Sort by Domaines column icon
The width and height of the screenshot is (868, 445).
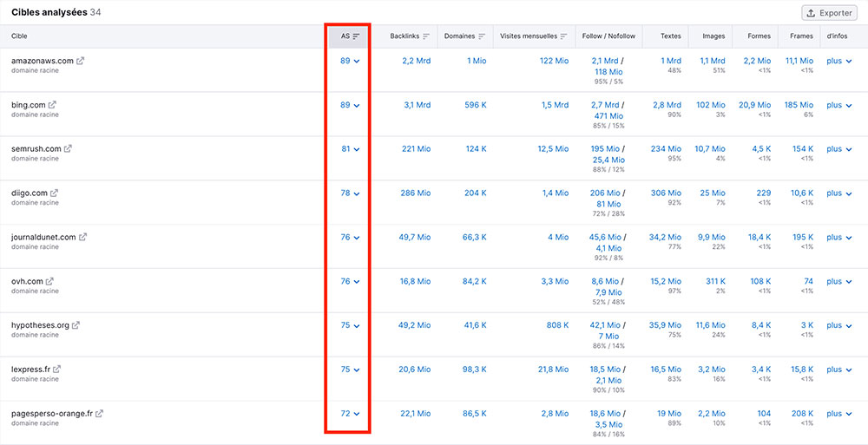482,36
